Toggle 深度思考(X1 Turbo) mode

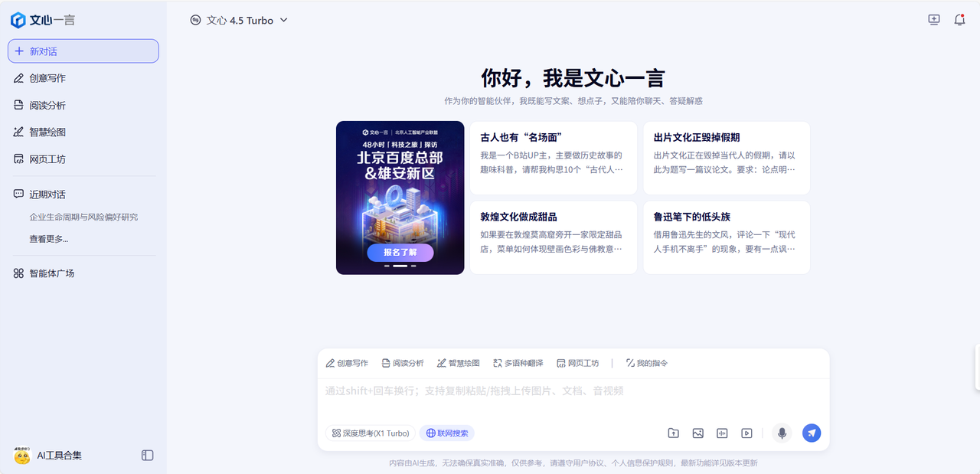coord(371,433)
